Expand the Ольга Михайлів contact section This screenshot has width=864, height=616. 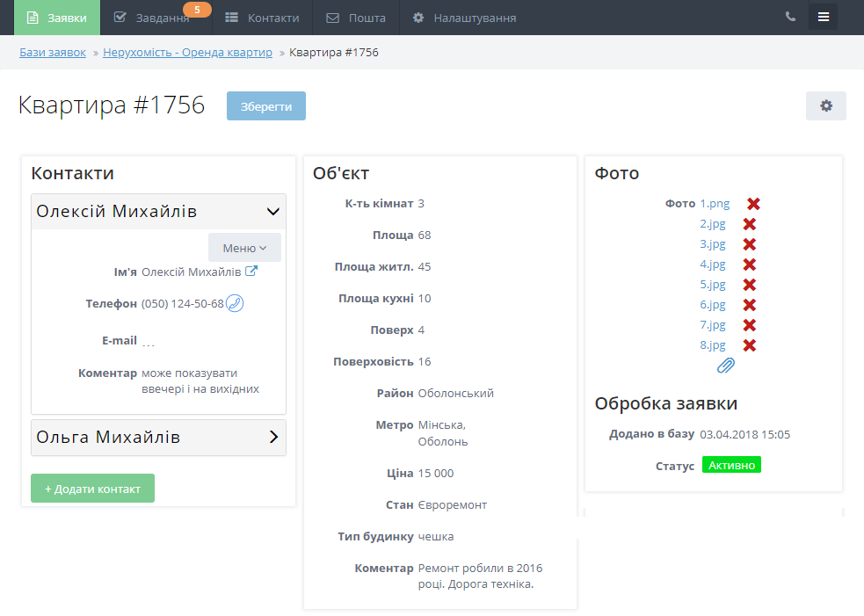272,437
